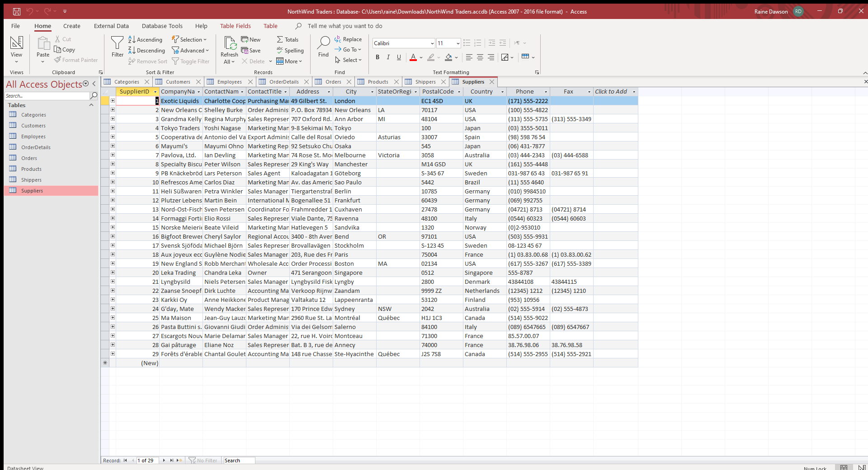This screenshot has height=470, width=868.
Task: Open the font color picker arrow
Action: pyautogui.click(x=421, y=57)
